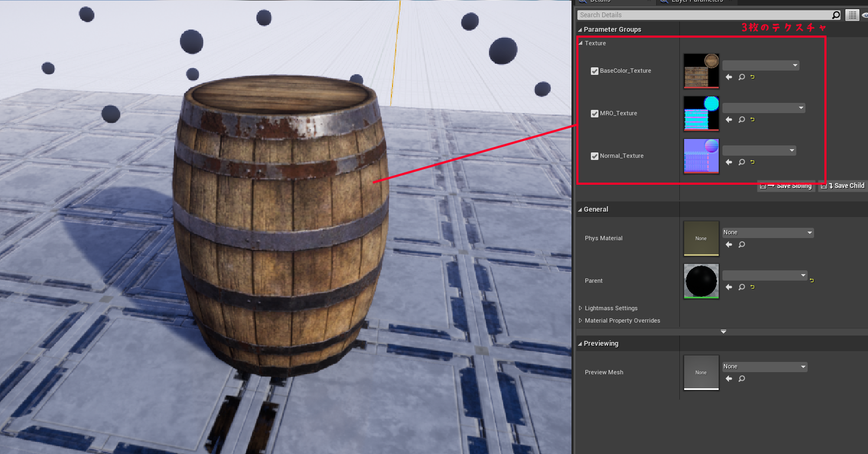Open Phys Material None dropdown
This screenshot has height=454, width=868.
pyautogui.click(x=768, y=233)
